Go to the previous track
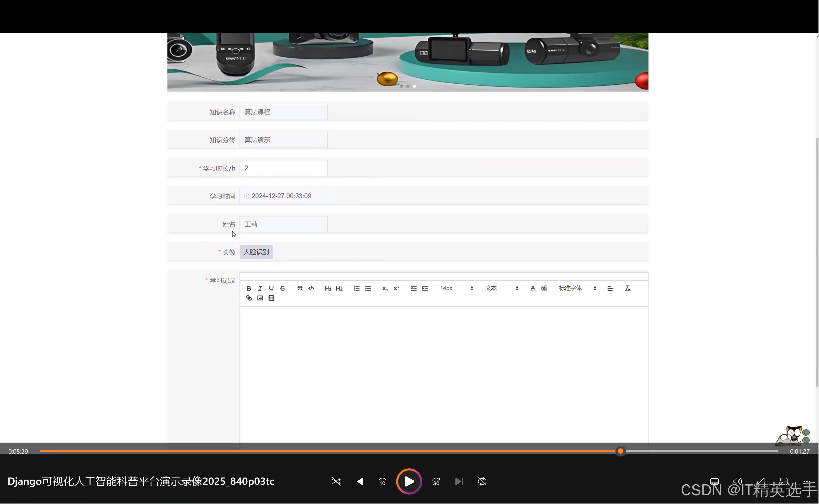 pyautogui.click(x=359, y=482)
